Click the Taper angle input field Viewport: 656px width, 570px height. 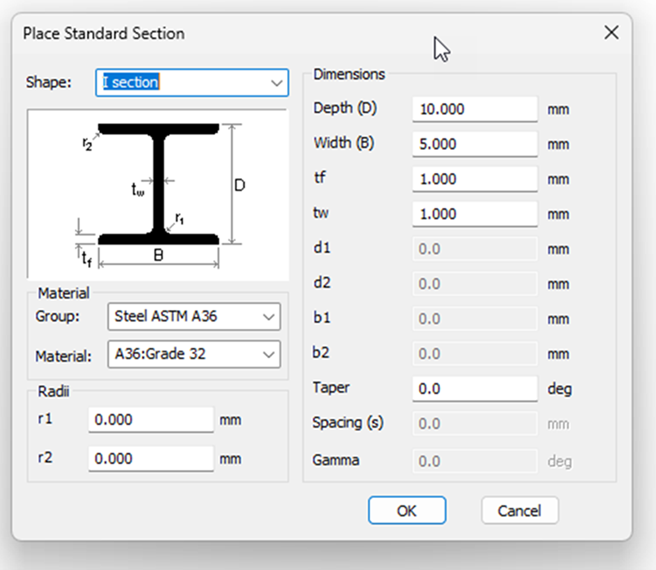tap(475, 389)
